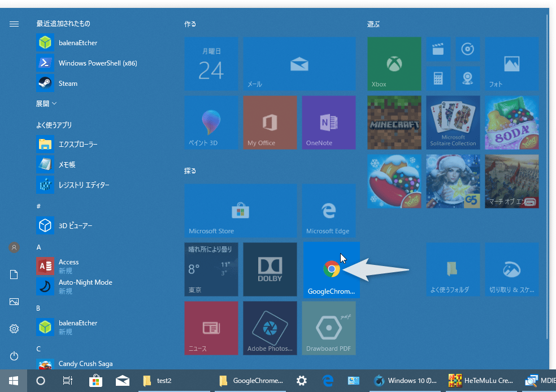
Task: Open the News tile
Action: pyautogui.click(x=211, y=328)
